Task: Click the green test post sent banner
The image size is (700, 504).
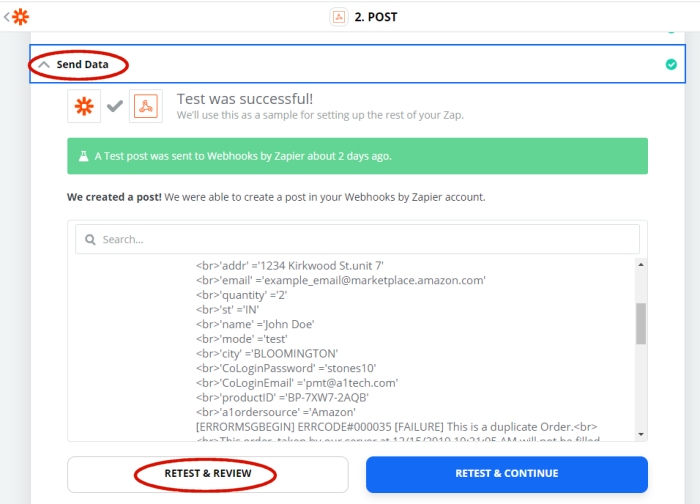Action: point(357,156)
